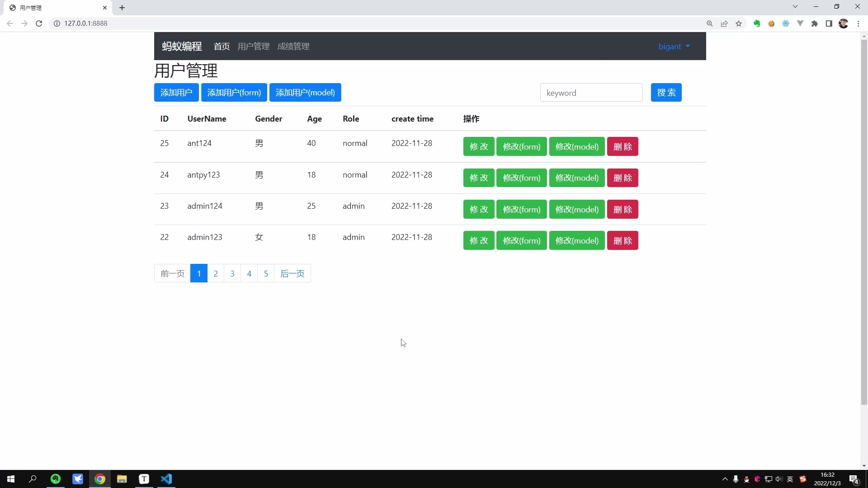Open the taskbar search icon
Viewport: 868px width, 488px height.
click(x=33, y=479)
